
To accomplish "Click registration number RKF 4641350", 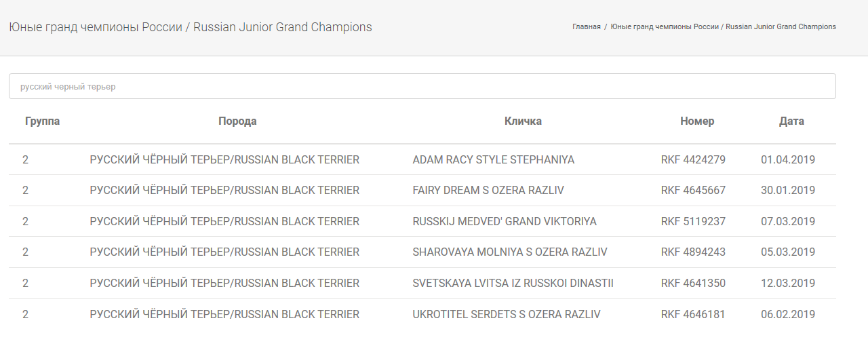I will 693,284.
